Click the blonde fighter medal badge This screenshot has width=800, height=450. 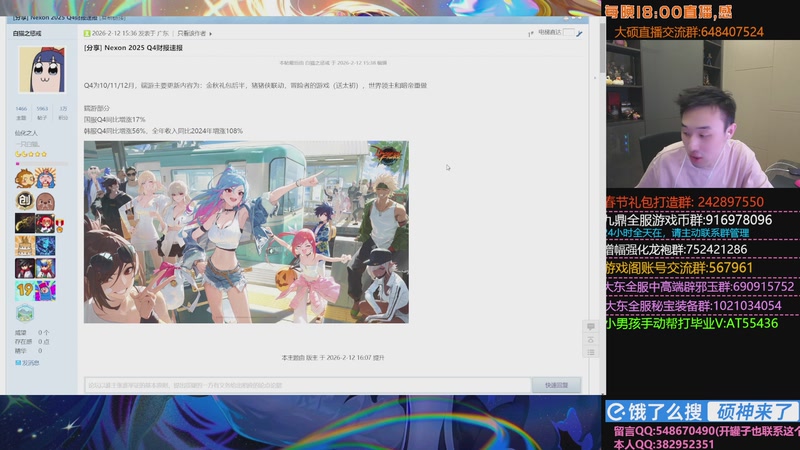coord(45,268)
